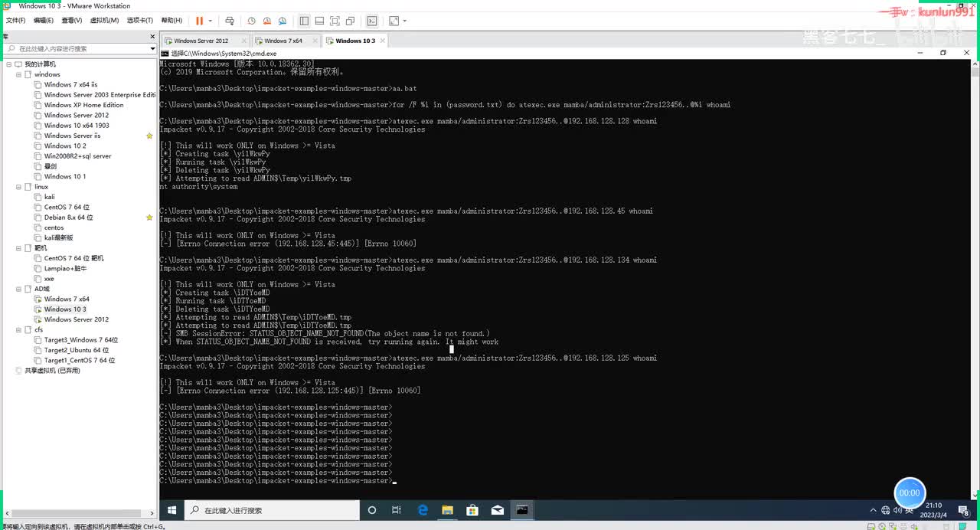The height and width of the screenshot is (530, 980).
Task: Click the star beside Debian 8.x 64 位
Action: point(149,218)
